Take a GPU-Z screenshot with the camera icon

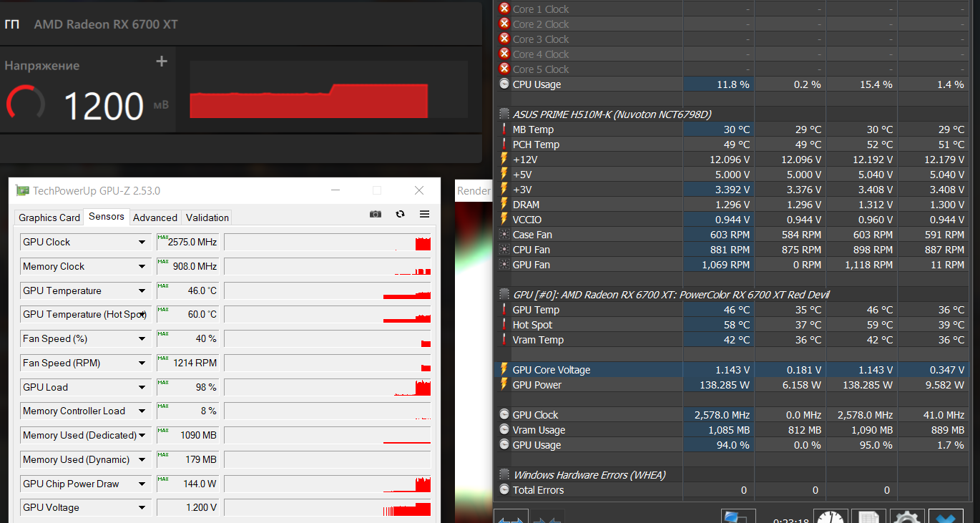376,214
